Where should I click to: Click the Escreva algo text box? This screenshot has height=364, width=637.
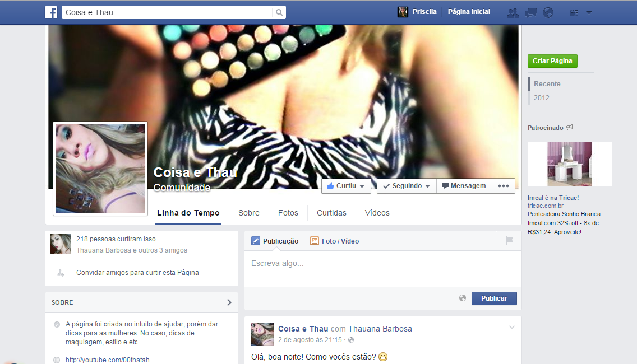tap(382, 269)
